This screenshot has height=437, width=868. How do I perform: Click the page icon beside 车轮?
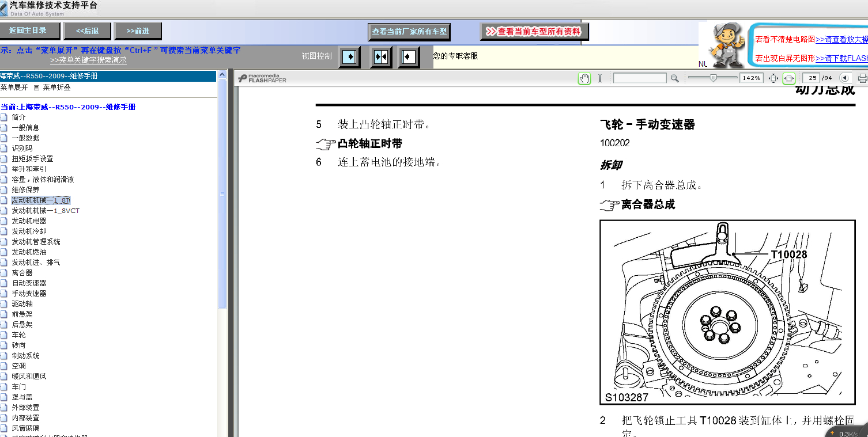pyautogui.click(x=4, y=335)
